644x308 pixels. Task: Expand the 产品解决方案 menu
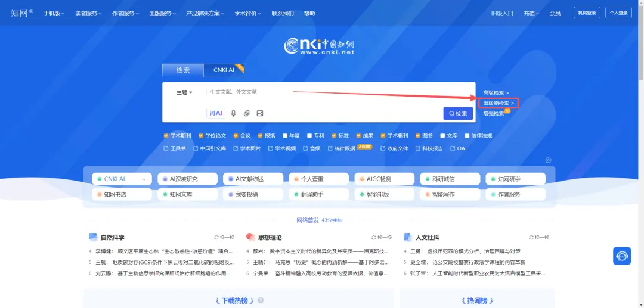(x=205, y=13)
